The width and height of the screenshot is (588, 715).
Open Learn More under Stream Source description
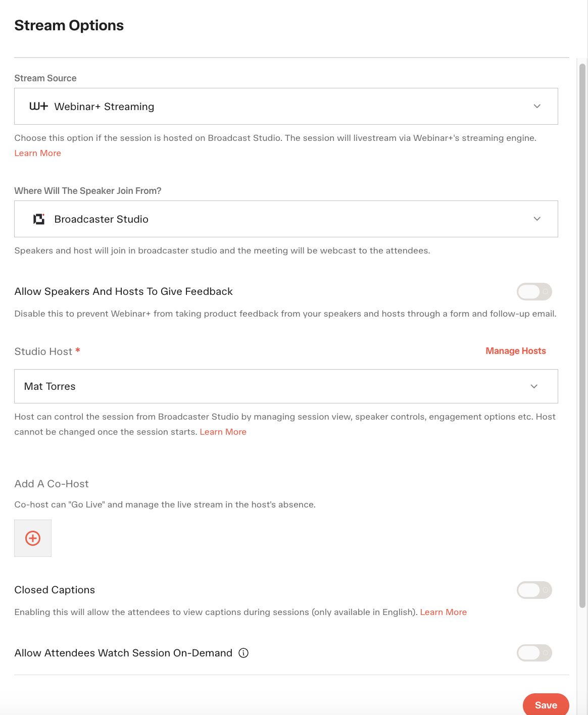point(38,153)
